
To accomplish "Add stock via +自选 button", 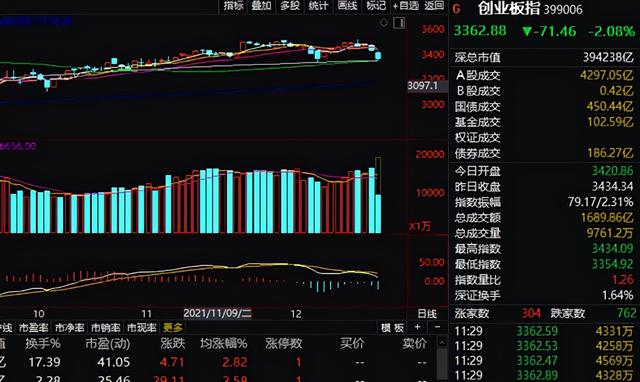I will pyautogui.click(x=406, y=6).
